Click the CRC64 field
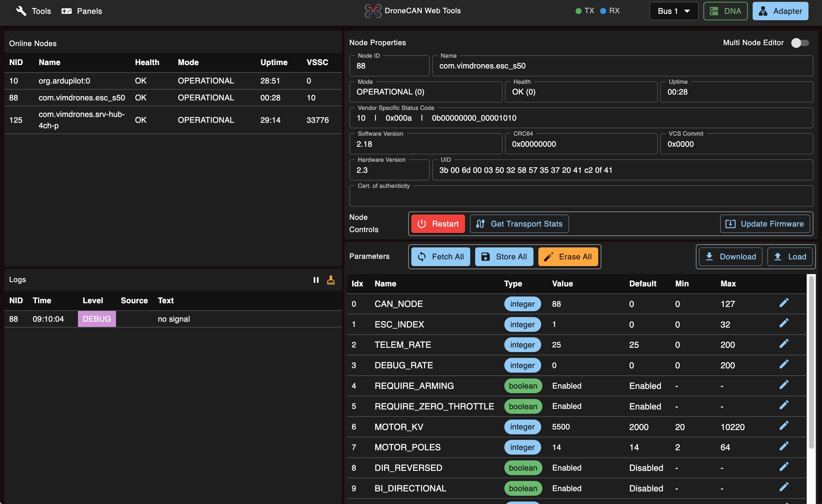The image size is (822, 504). coord(581,144)
